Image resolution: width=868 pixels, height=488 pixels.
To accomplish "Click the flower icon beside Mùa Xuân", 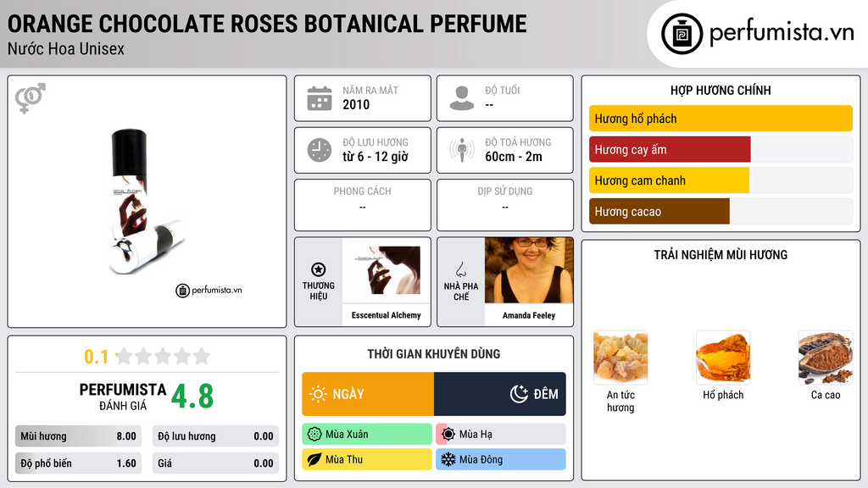I will click(314, 435).
